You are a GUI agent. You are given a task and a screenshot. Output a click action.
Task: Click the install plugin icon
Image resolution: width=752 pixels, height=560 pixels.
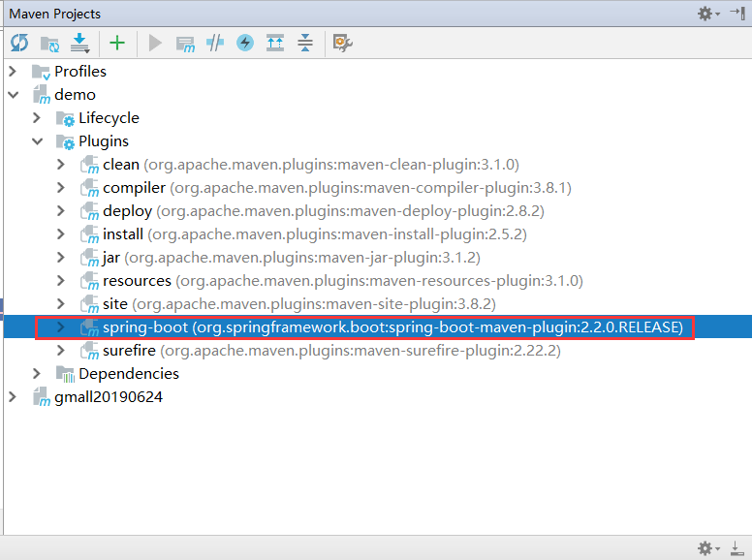(x=89, y=234)
